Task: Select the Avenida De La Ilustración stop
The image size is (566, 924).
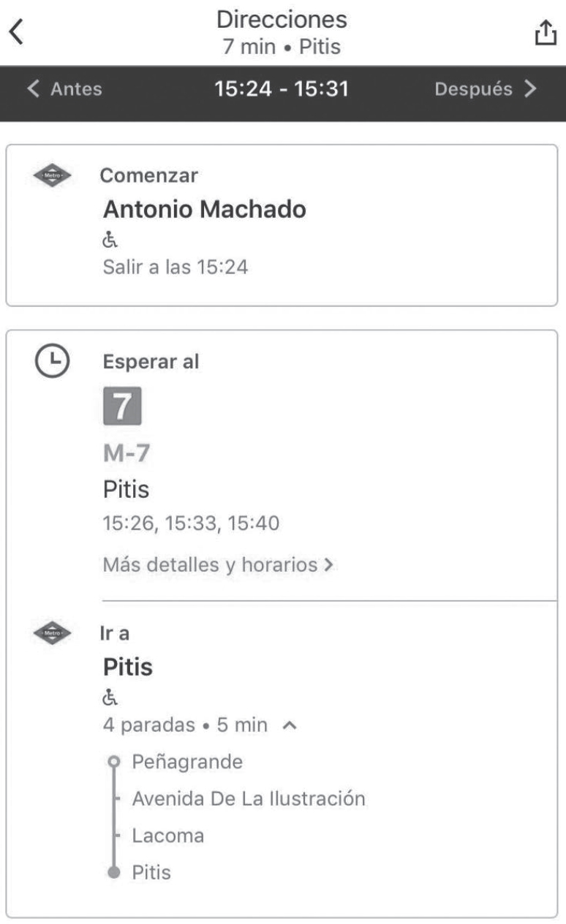Action: click(x=249, y=798)
